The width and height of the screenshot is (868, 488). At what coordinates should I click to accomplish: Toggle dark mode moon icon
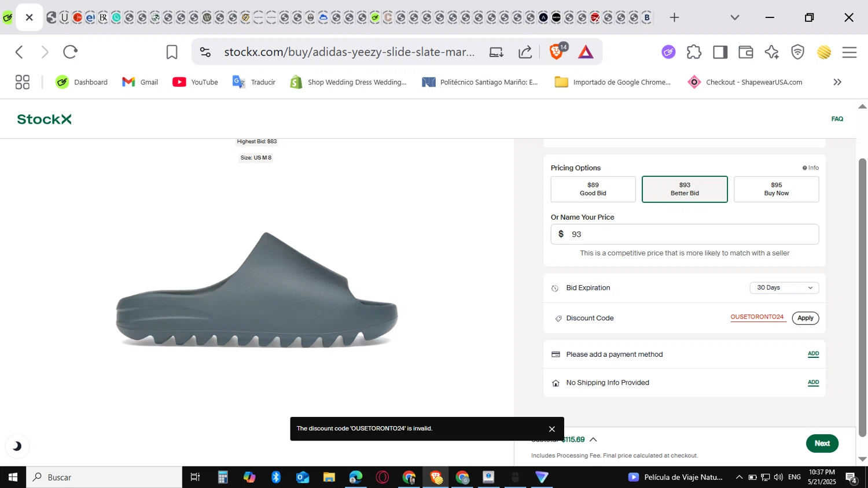(17, 446)
